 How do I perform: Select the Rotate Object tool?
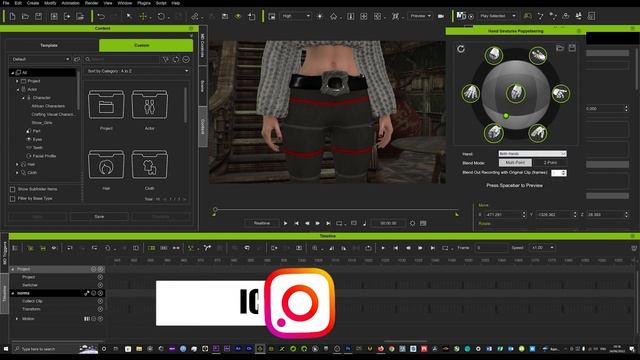(x=161, y=16)
